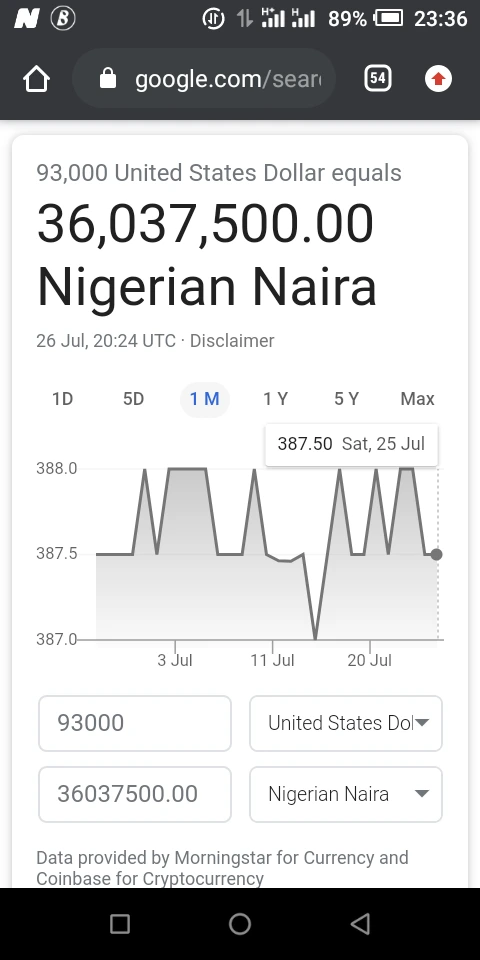Open the N notification icon in status bar
Image resolution: width=480 pixels, height=960 pixels.
click(x=26, y=19)
